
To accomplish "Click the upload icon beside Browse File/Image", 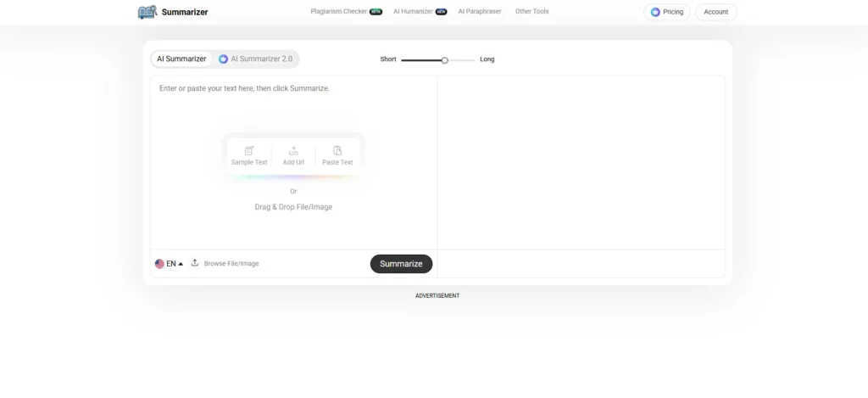I will click(195, 263).
